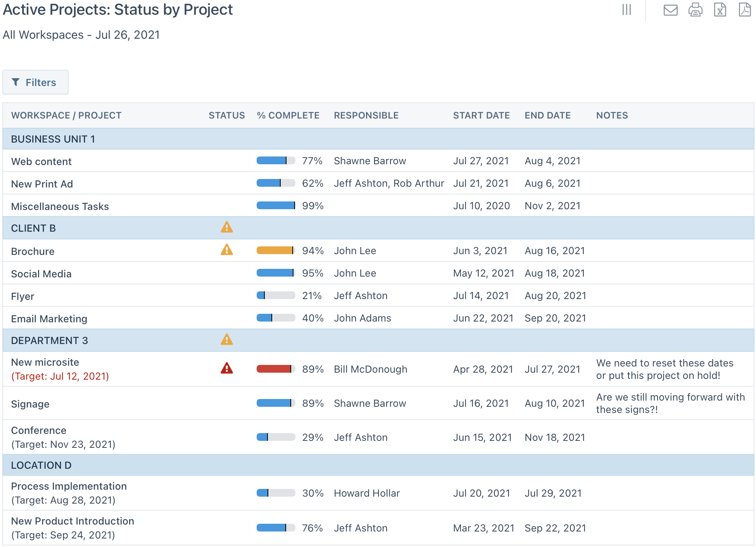756x547 pixels.
Task: Print the report via the printer icon
Action: tap(695, 10)
